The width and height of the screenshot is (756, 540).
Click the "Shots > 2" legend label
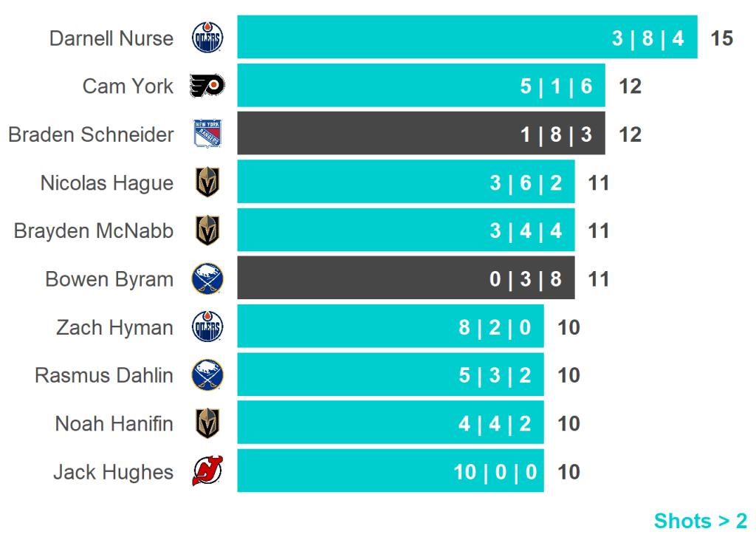(x=700, y=521)
